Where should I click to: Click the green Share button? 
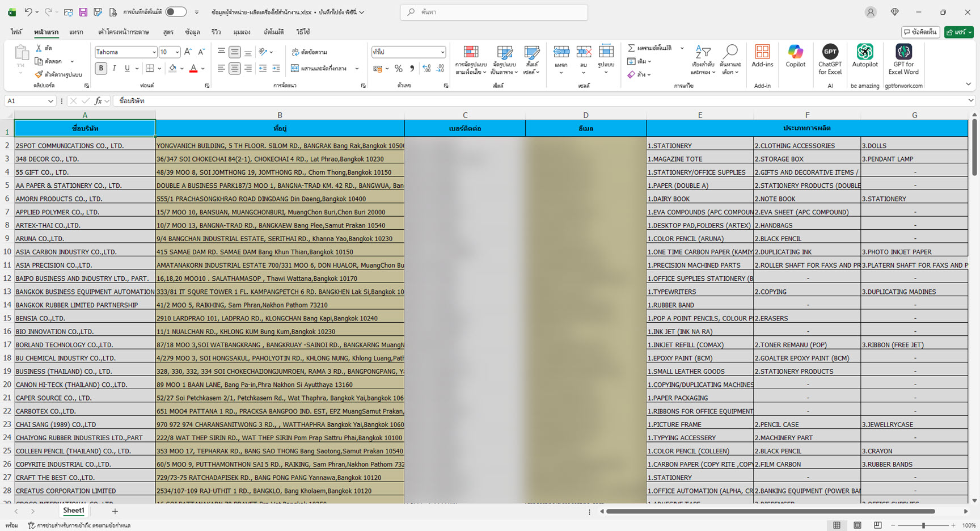[x=958, y=32]
